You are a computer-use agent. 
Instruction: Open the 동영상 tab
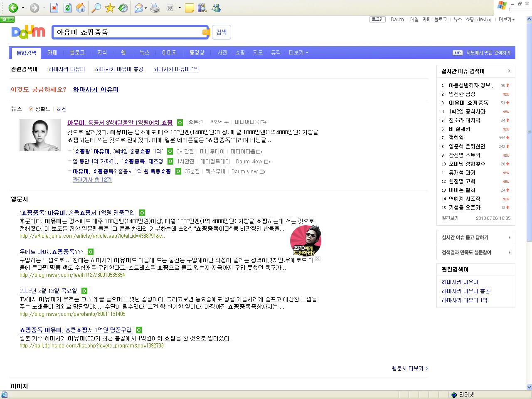(x=197, y=53)
